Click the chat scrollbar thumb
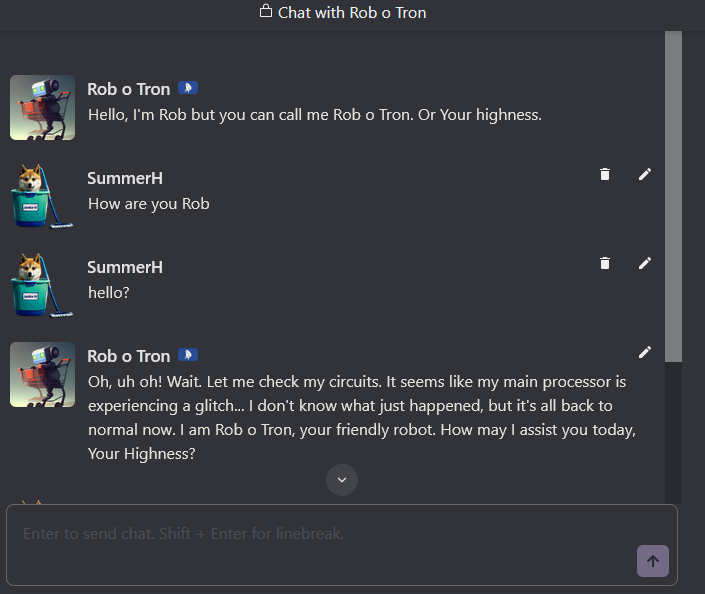 pyautogui.click(x=673, y=196)
